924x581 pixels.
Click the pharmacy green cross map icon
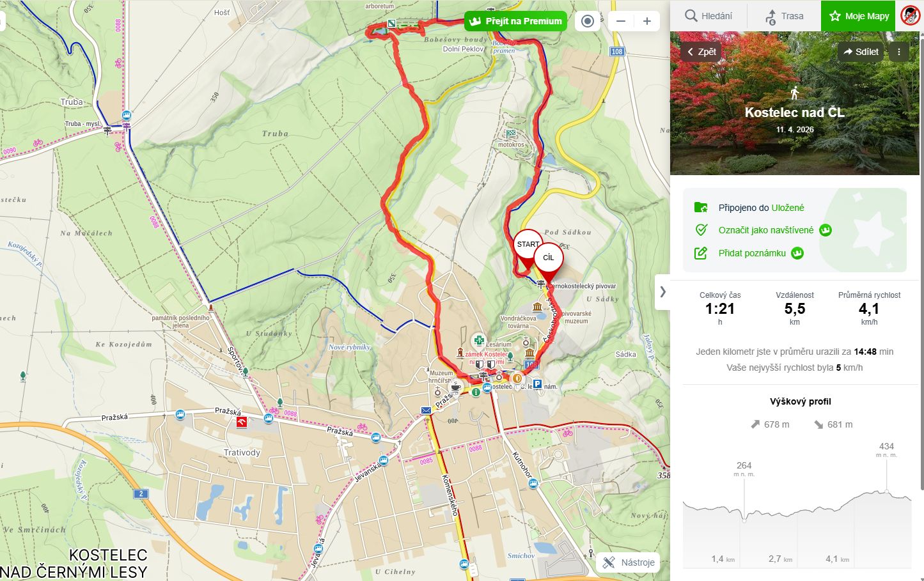pos(478,341)
